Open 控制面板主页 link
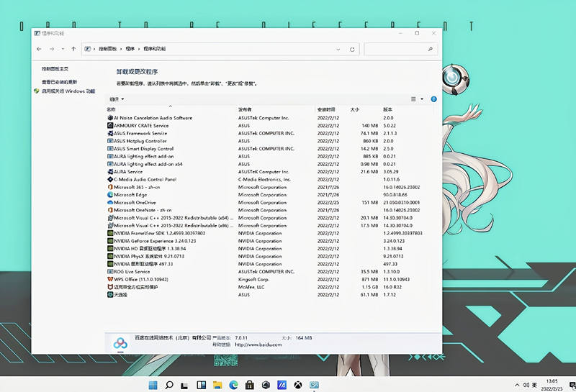The height and width of the screenshot is (392, 576). [x=55, y=68]
